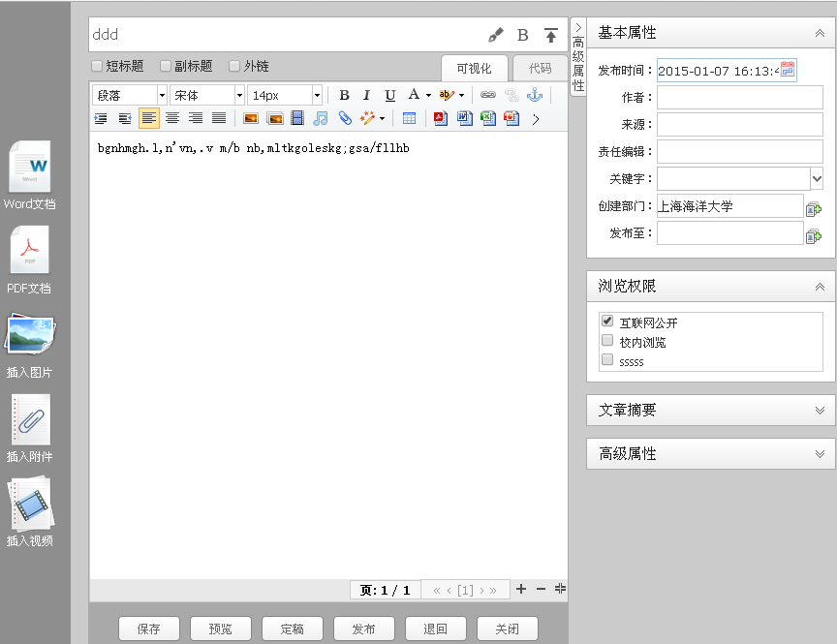Check the 校内浏览 permission box
The width and height of the screenshot is (837, 644).
click(607, 341)
